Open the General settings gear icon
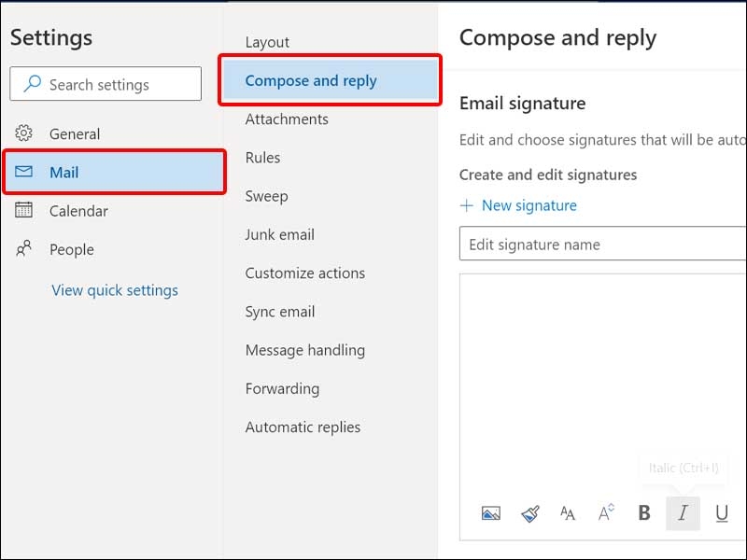747x560 pixels. pyautogui.click(x=22, y=133)
